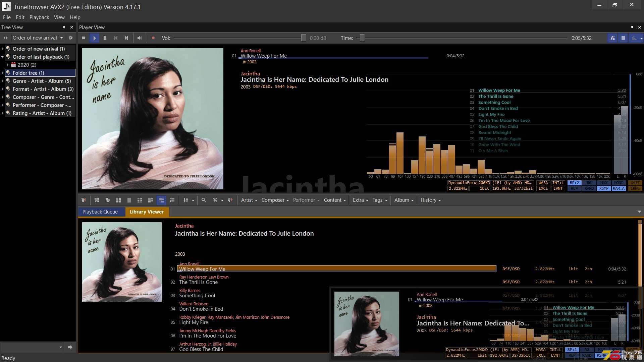Toggle the list lines view icon in player toolbar
644x362 pixels.
point(623,38)
